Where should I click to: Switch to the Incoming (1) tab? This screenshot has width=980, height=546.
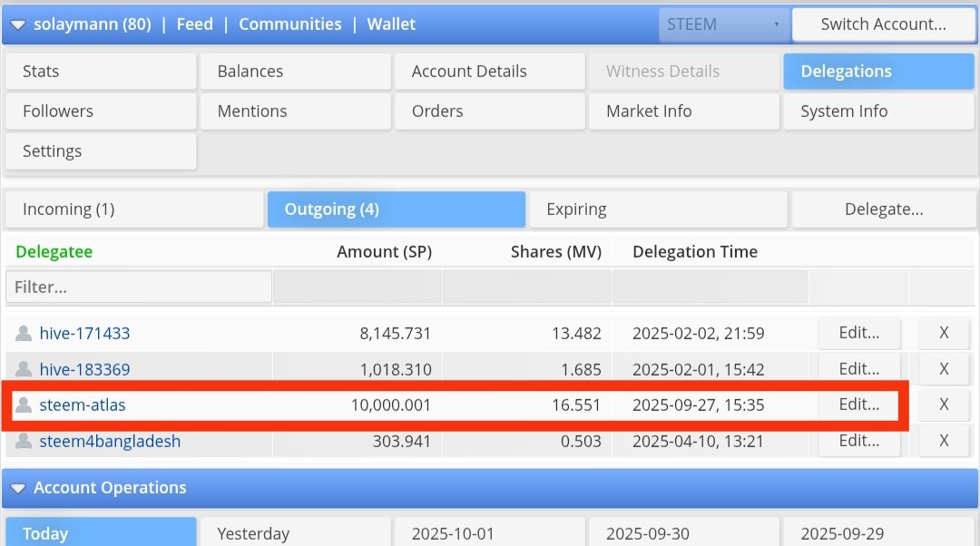click(134, 210)
